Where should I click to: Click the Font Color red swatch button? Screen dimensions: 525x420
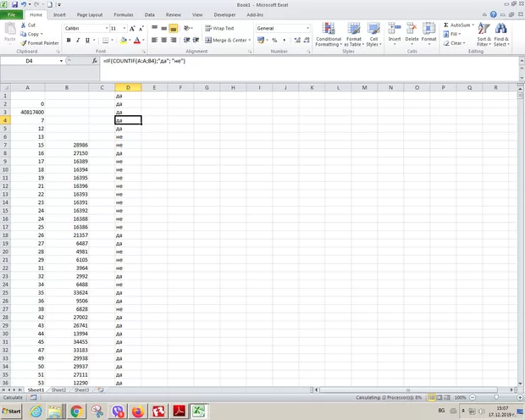[139, 40]
